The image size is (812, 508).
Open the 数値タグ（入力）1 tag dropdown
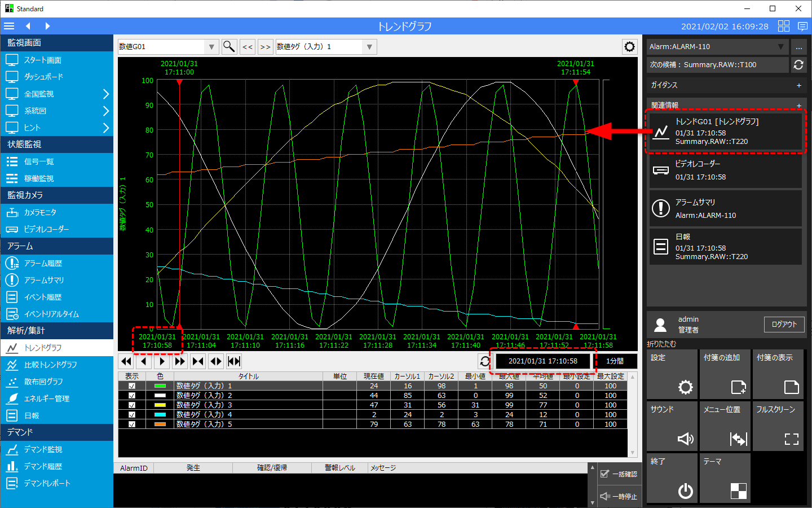point(369,47)
